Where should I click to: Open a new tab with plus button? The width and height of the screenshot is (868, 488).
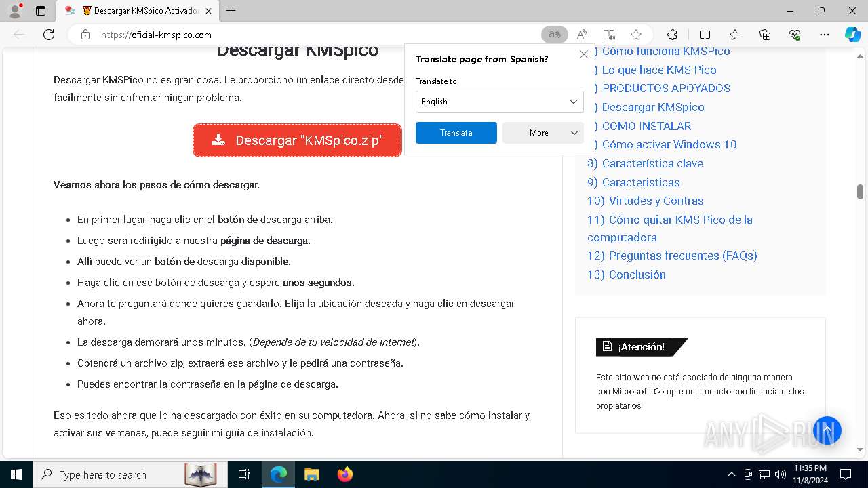[x=231, y=11]
